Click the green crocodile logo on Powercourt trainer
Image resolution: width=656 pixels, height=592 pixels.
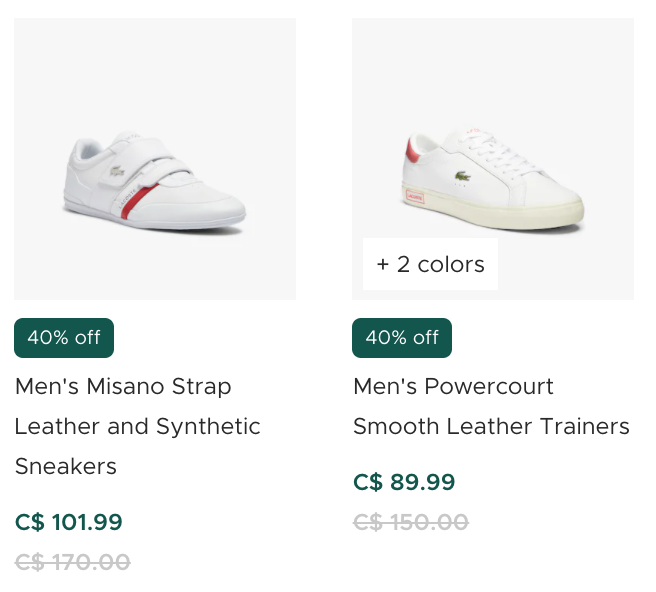coord(462,179)
